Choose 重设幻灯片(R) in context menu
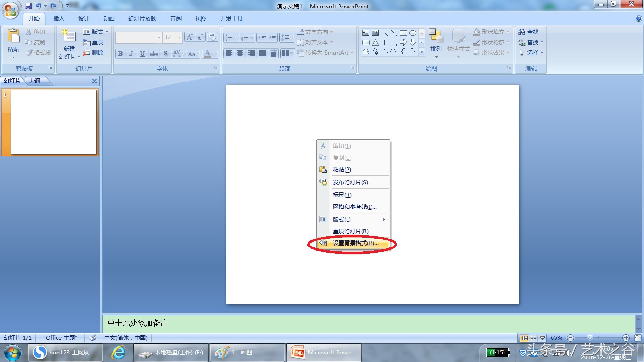644x362 pixels. coord(354,231)
